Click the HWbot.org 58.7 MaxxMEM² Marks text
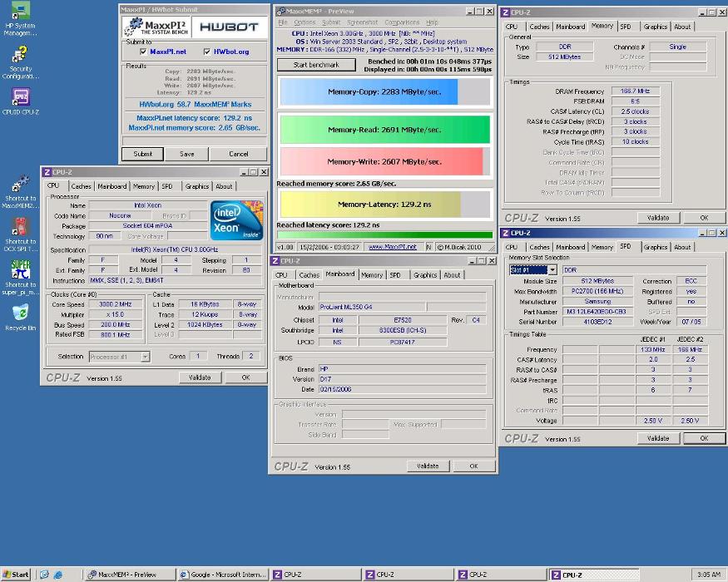728x582 pixels. (x=195, y=105)
